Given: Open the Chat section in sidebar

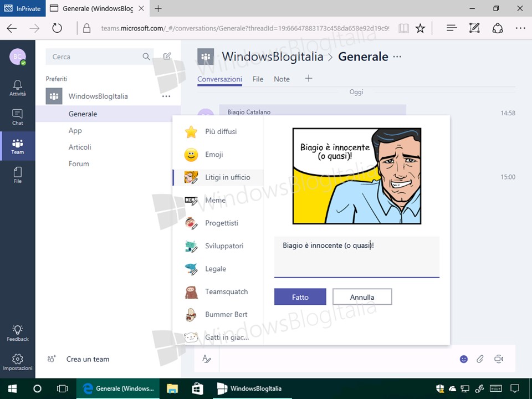Looking at the screenshot, I should [17, 117].
